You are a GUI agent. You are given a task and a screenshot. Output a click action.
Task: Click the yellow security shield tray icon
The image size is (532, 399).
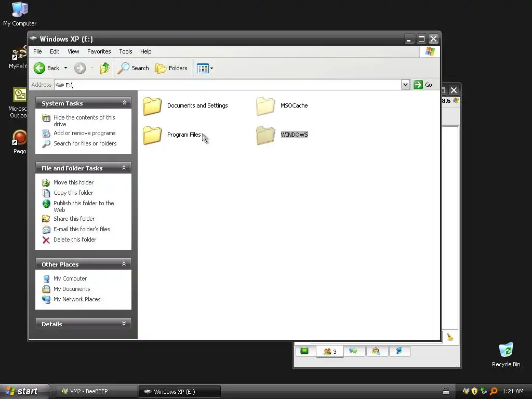474,391
